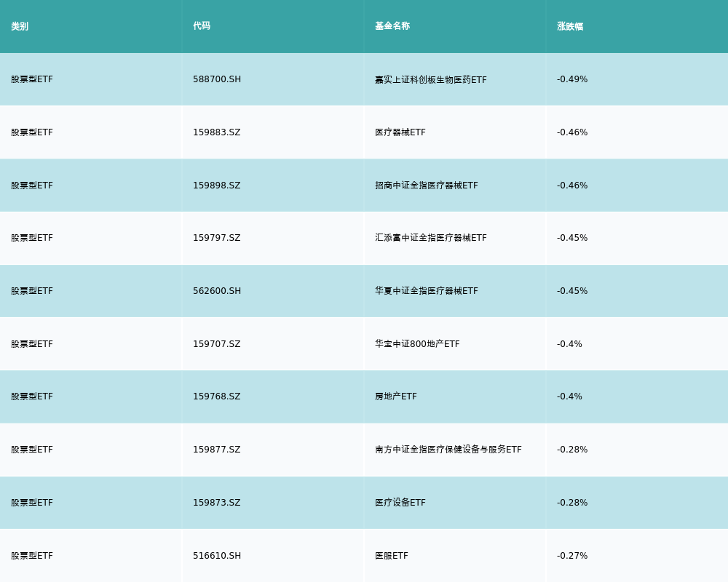Click -0.28% in the 159873.SZ row
The image size is (728, 582).
pyautogui.click(x=572, y=503)
